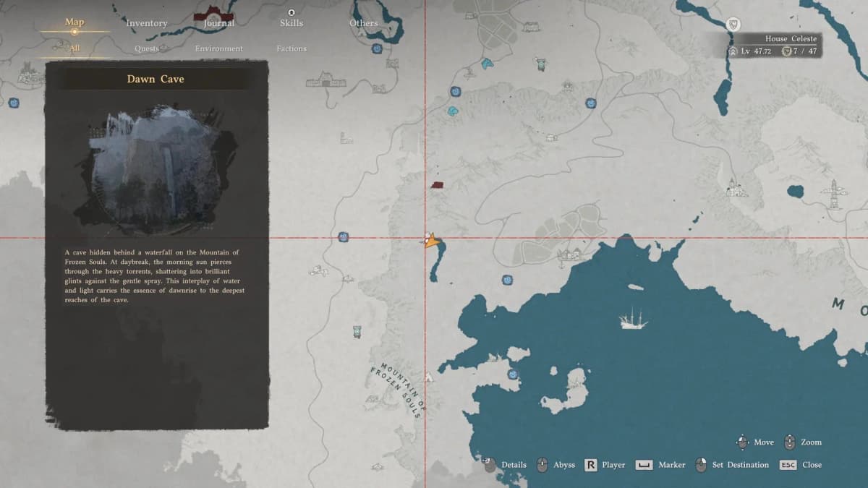Viewport: 868px width, 488px height.
Task: Select the sailing ship icon on the sea
Action: pyautogui.click(x=633, y=318)
